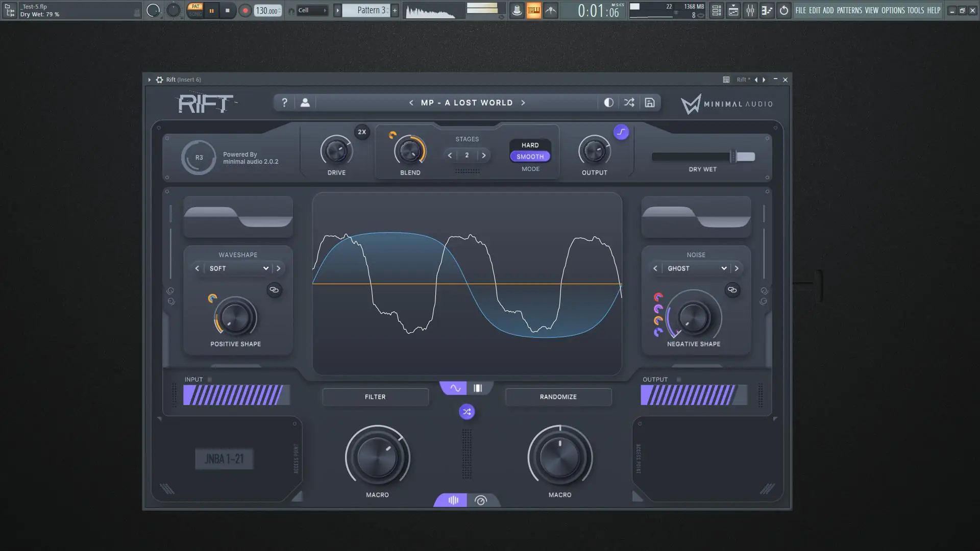Click the FILTER button
The width and height of the screenshot is (980, 551).
pos(375,397)
